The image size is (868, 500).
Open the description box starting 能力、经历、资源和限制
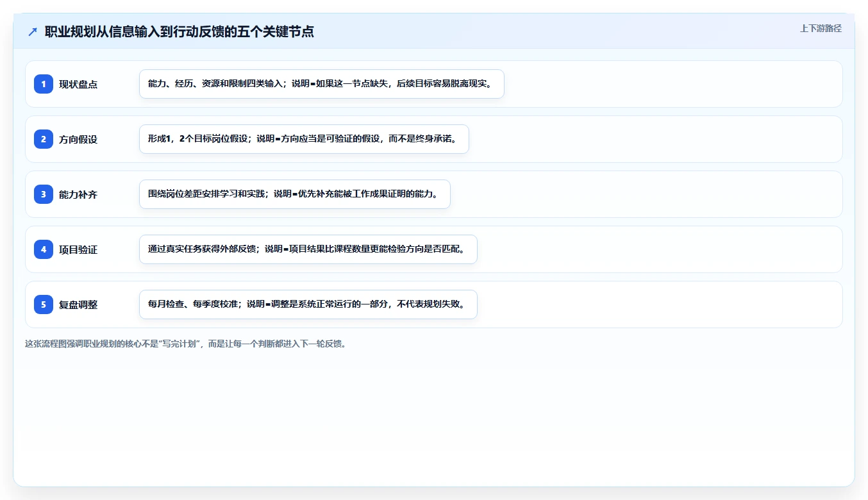tap(322, 84)
